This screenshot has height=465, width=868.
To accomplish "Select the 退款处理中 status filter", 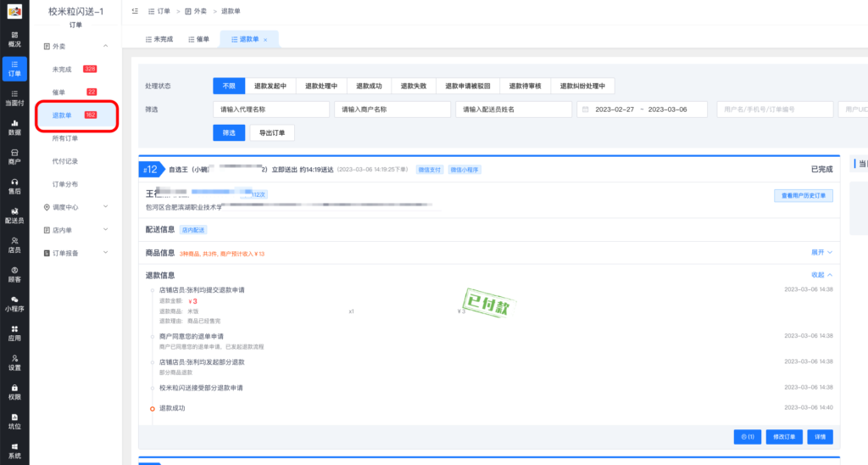I will point(321,86).
